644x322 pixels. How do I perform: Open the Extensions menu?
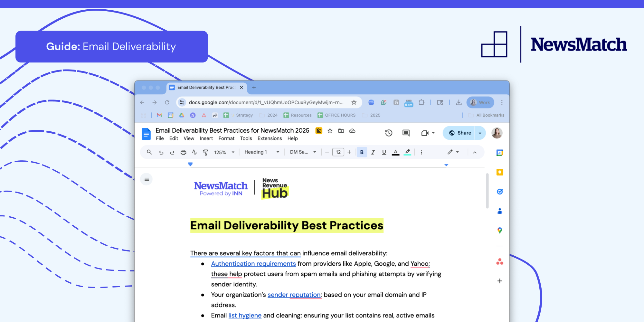pyautogui.click(x=270, y=138)
